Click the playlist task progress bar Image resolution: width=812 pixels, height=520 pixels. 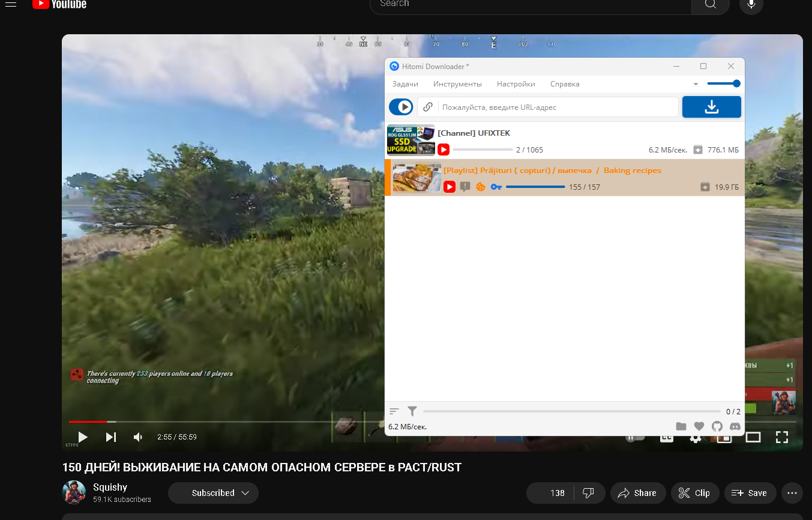535,187
